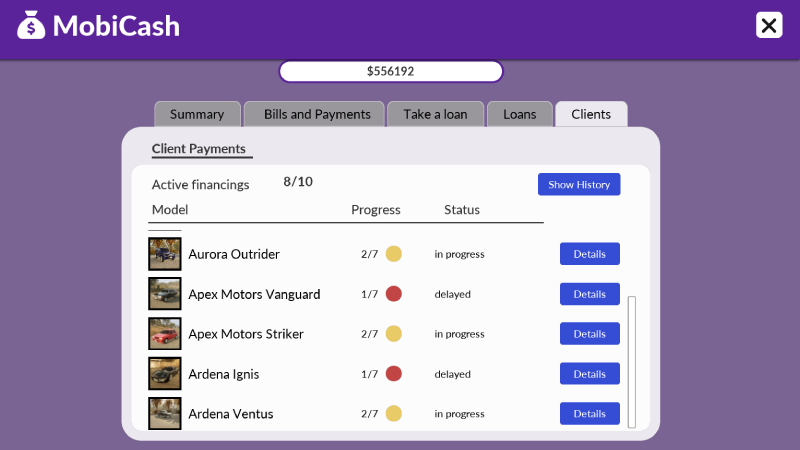Screen dimensions: 800x450
Task: Click the $556192 balance field
Action: point(390,72)
